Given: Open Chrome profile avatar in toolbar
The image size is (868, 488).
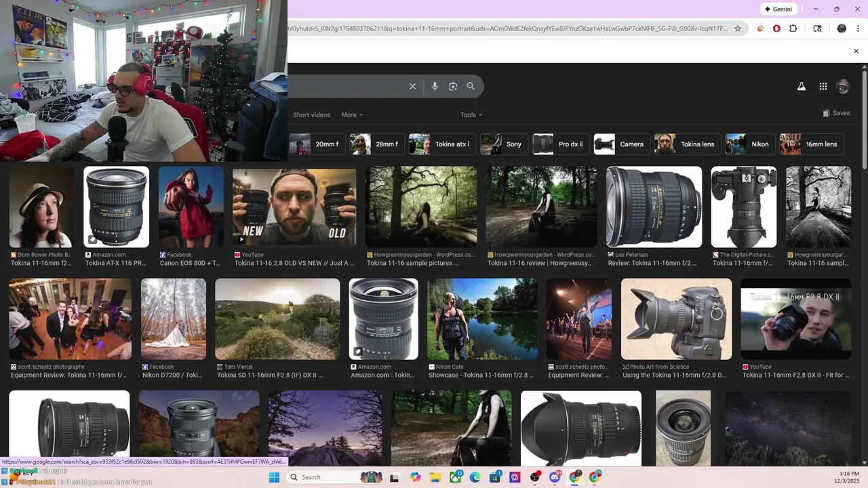Looking at the screenshot, I should point(842,28).
